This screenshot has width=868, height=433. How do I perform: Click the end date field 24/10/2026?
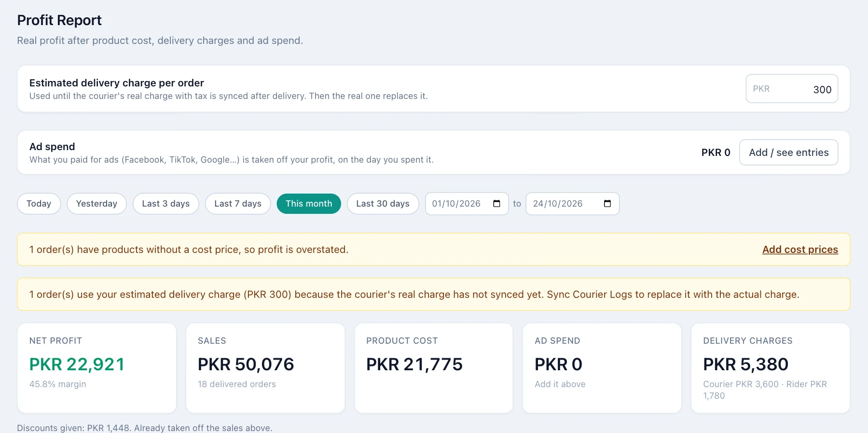[572, 204]
